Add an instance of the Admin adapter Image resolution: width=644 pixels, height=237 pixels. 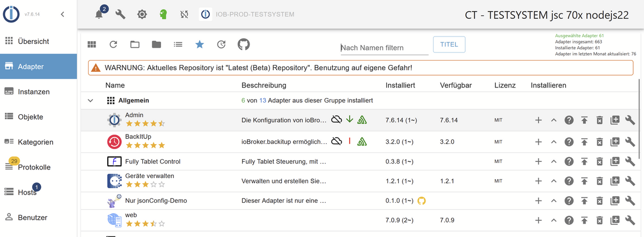coord(538,120)
